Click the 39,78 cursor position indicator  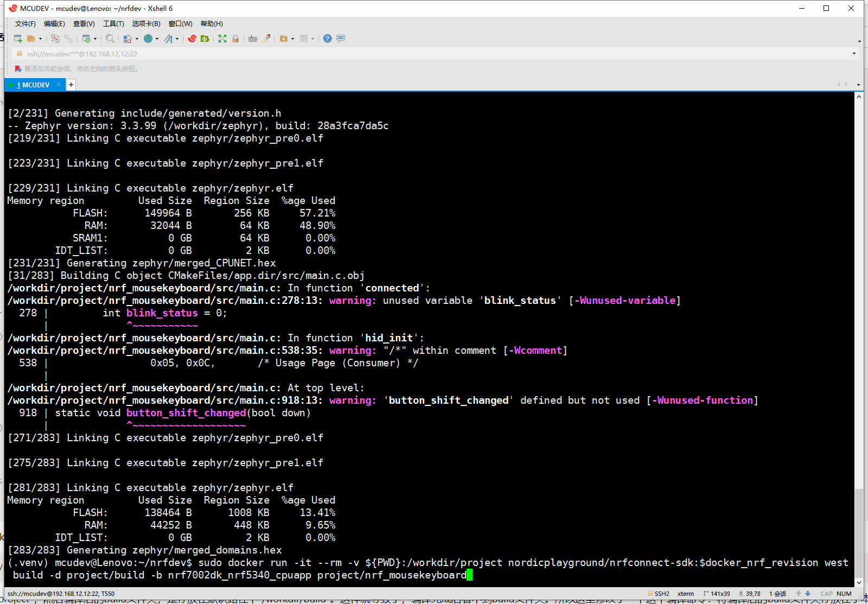pyautogui.click(x=749, y=594)
